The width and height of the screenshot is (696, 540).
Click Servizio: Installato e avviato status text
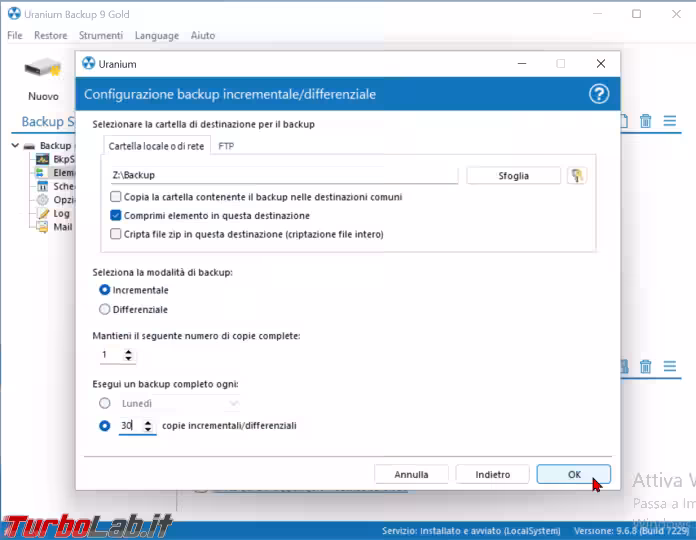click(x=471, y=531)
